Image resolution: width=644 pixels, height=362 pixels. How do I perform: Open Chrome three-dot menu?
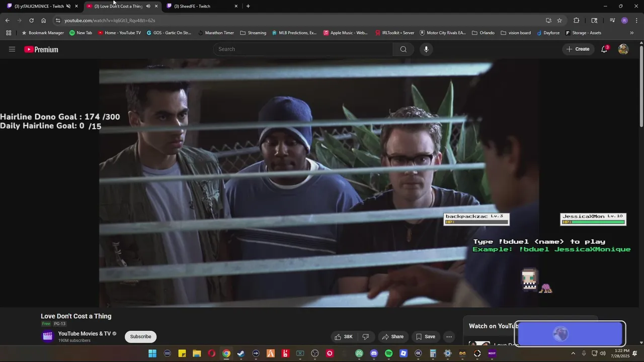coord(637,21)
